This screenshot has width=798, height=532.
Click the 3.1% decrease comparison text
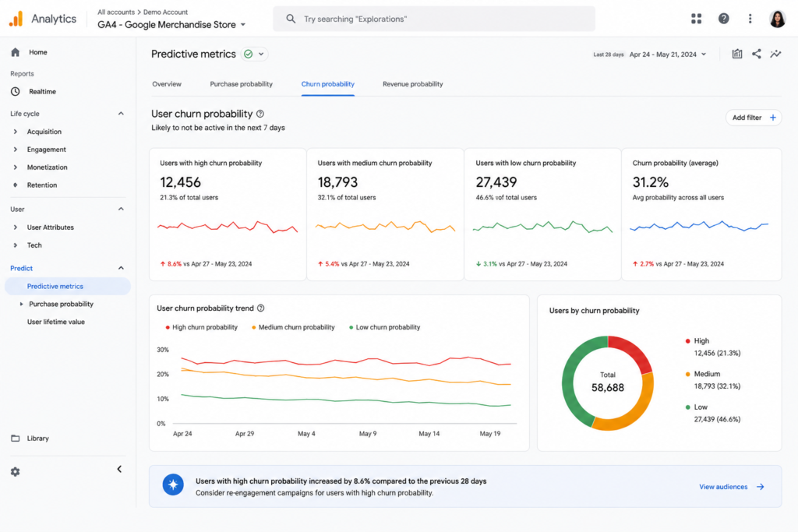pyautogui.click(x=521, y=264)
